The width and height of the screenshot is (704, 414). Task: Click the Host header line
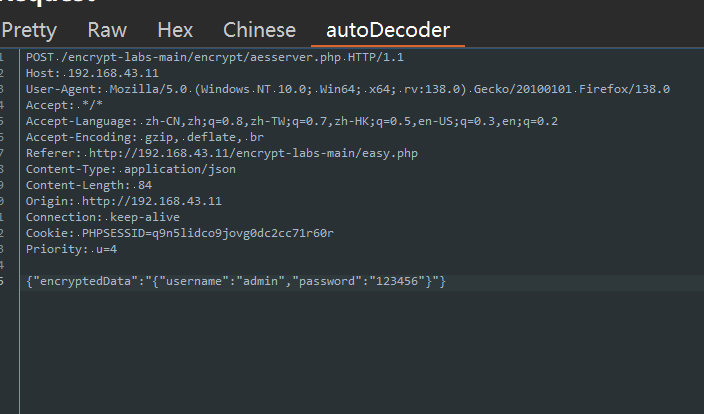click(92, 73)
